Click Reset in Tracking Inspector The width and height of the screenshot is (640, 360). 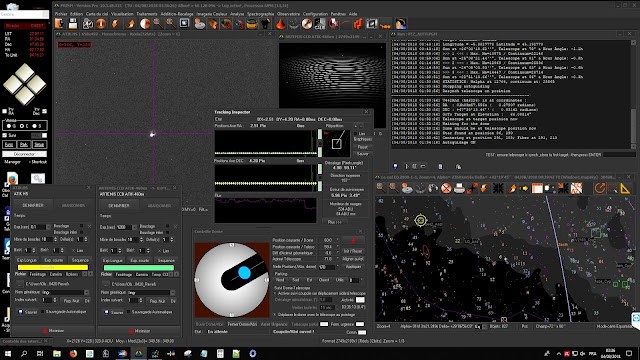[362, 147]
